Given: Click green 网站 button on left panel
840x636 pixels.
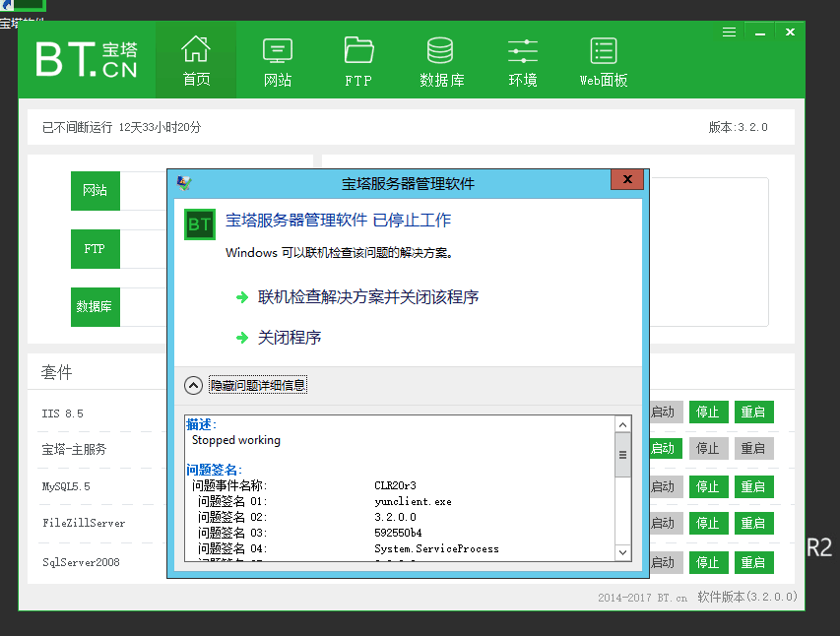Looking at the screenshot, I should pyautogui.click(x=96, y=191).
